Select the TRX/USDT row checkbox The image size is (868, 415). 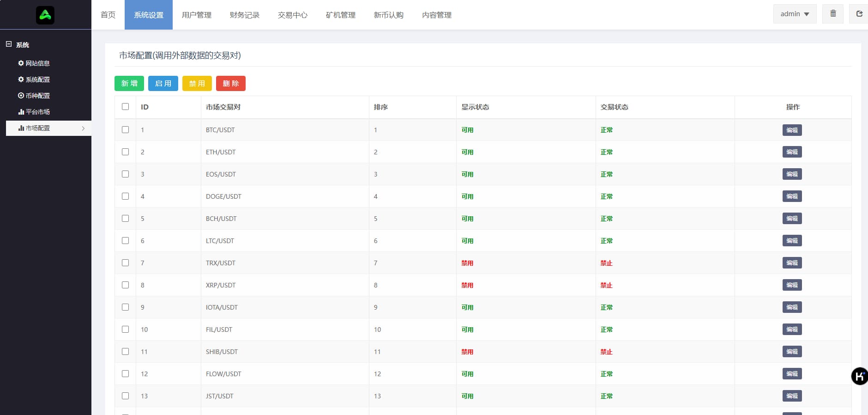pos(125,263)
